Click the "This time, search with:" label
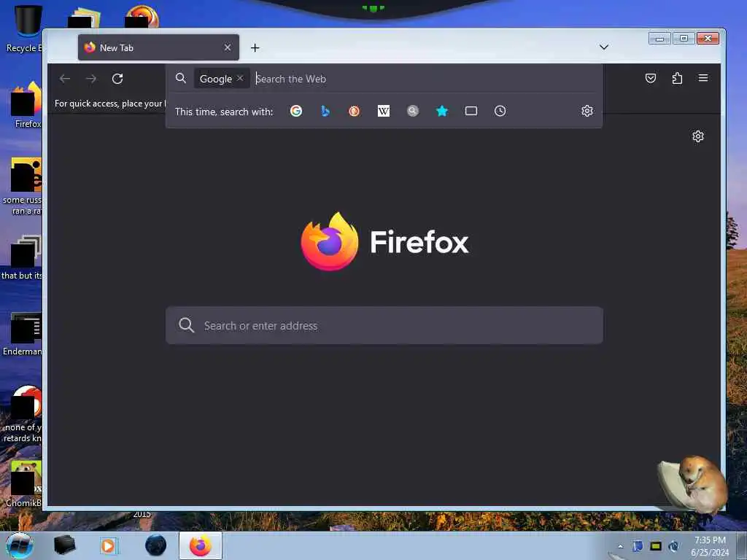 click(x=224, y=112)
